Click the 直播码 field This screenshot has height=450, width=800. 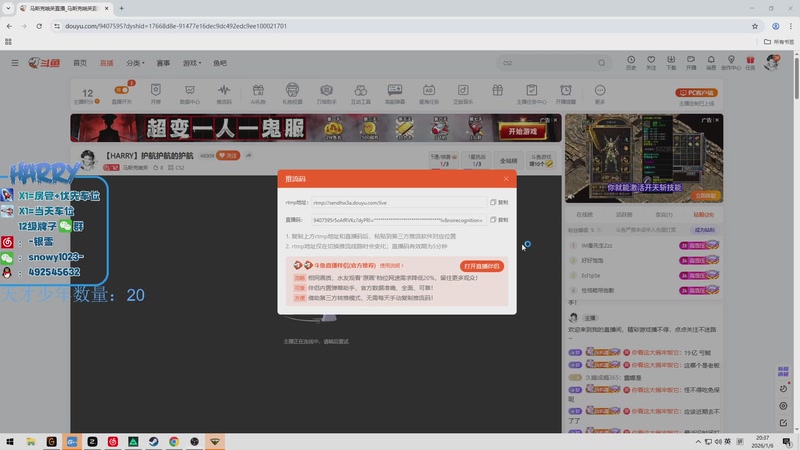click(x=398, y=220)
